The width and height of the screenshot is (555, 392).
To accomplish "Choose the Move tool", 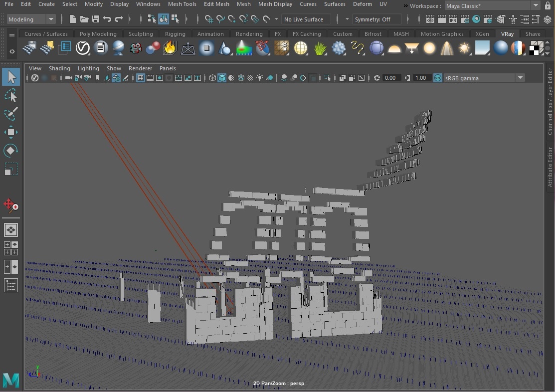I will pos(11,132).
